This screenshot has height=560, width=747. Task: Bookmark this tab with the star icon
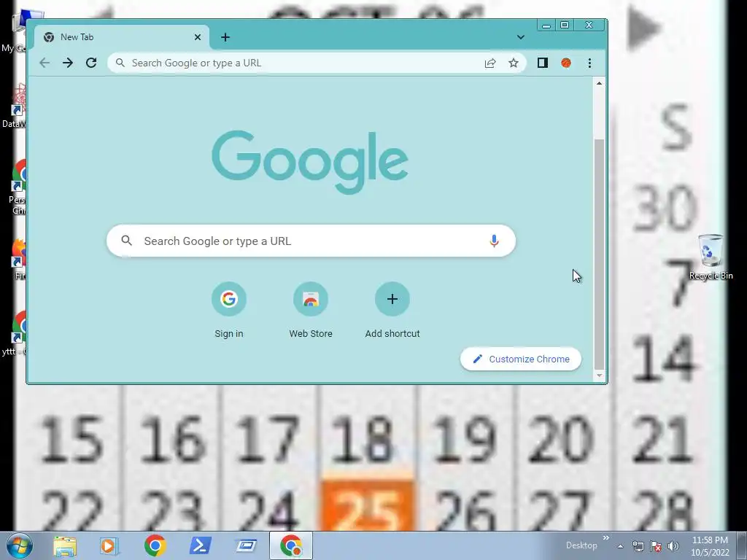click(x=513, y=63)
